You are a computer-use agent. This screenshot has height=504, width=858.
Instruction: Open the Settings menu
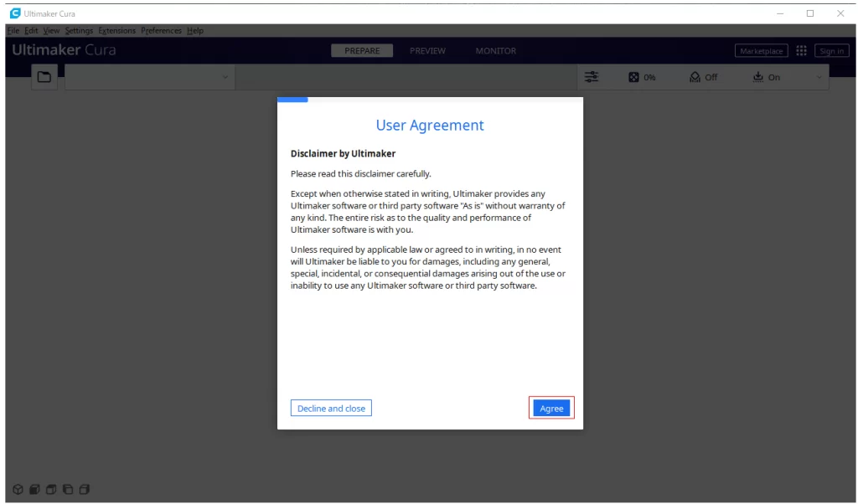pos(79,31)
